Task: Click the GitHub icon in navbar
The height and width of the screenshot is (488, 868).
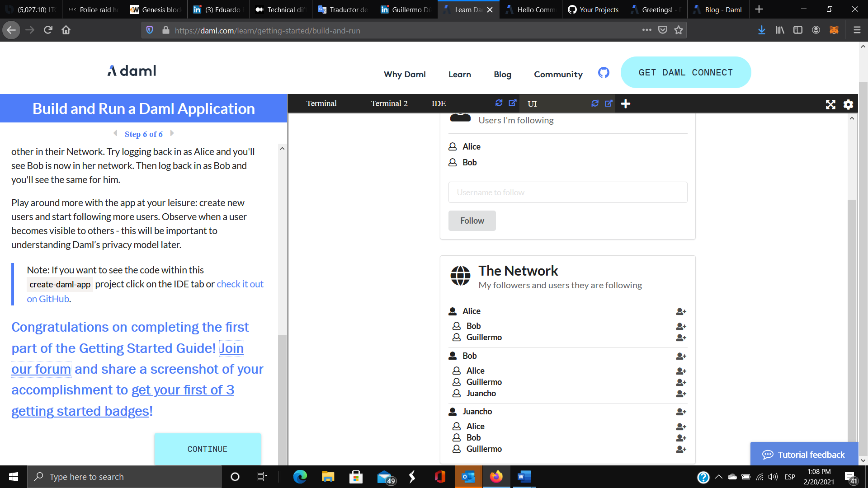Action: click(x=604, y=73)
